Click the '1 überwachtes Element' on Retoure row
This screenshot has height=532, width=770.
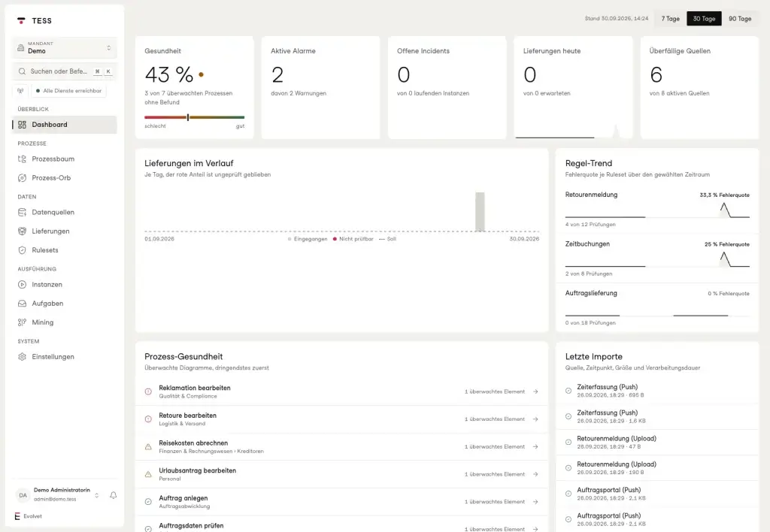pos(495,419)
